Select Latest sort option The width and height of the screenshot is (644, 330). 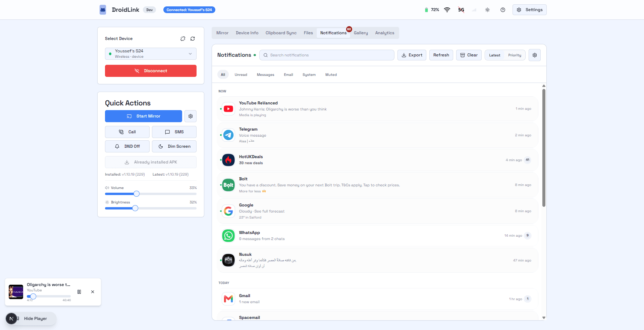click(494, 55)
